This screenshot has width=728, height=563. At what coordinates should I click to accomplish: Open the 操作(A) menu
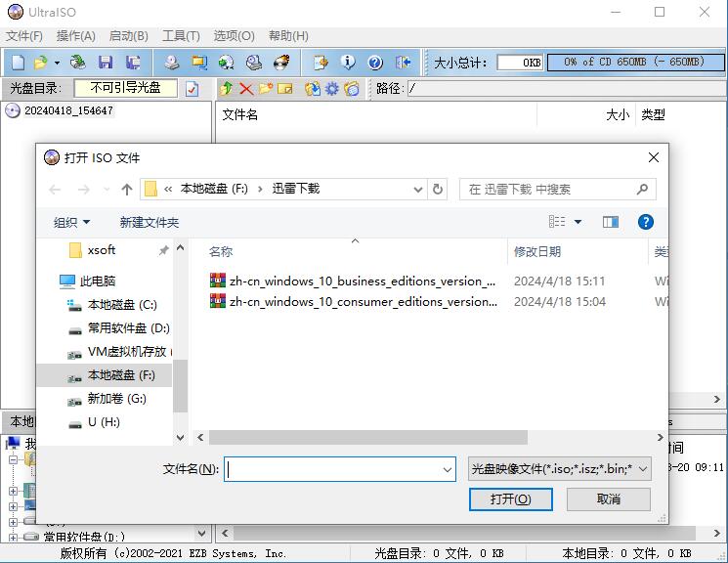(x=76, y=36)
